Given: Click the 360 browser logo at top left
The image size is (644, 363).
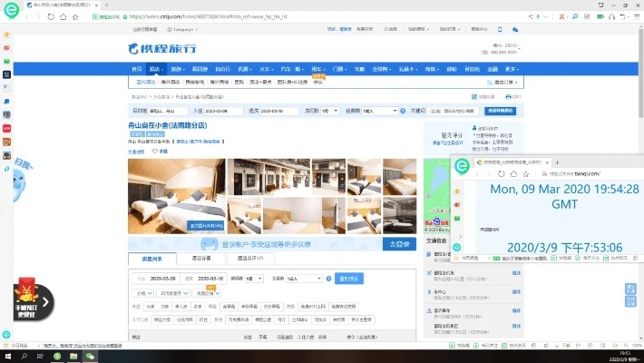Looking at the screenshot, I should pos(11,10).
